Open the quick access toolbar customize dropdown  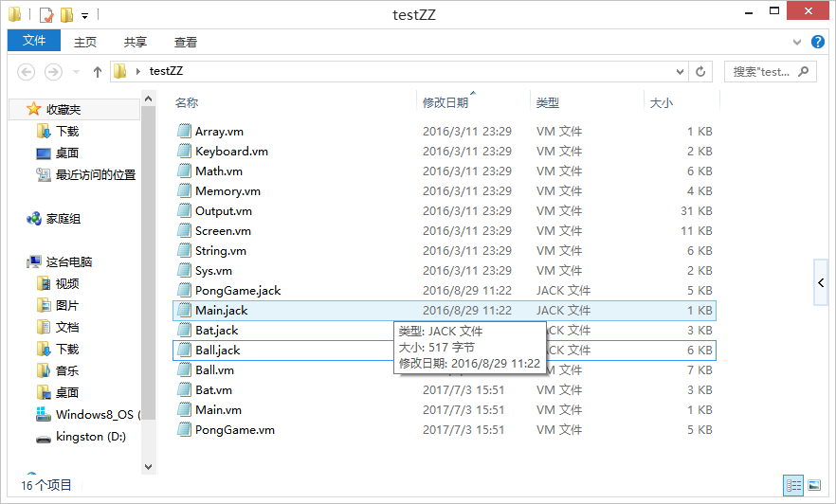[84, 16]
